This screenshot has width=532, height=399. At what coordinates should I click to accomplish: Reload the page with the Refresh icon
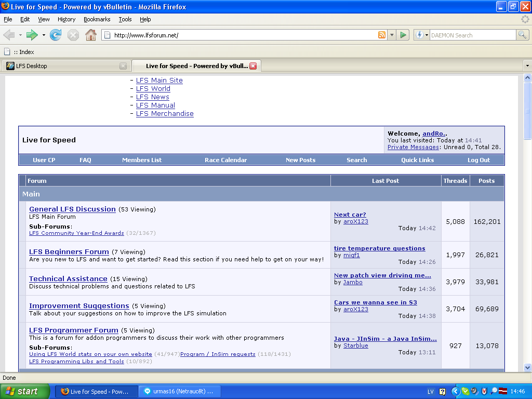point(56,35)
